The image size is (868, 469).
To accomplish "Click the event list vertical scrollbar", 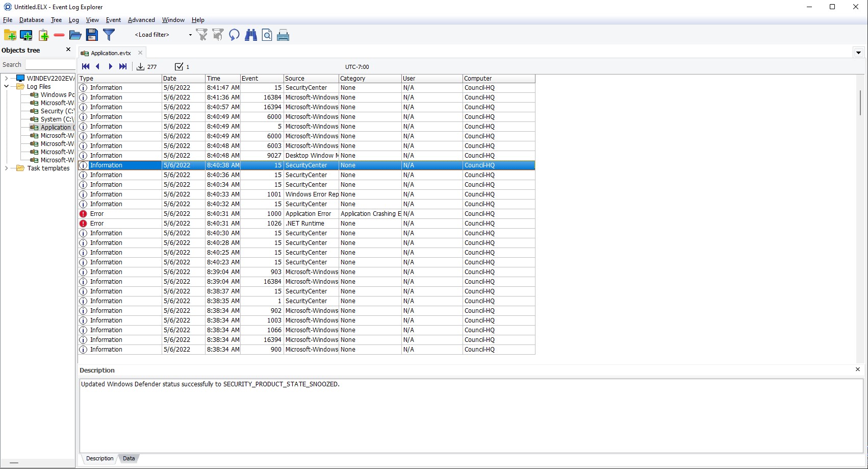I will point(860,102).
